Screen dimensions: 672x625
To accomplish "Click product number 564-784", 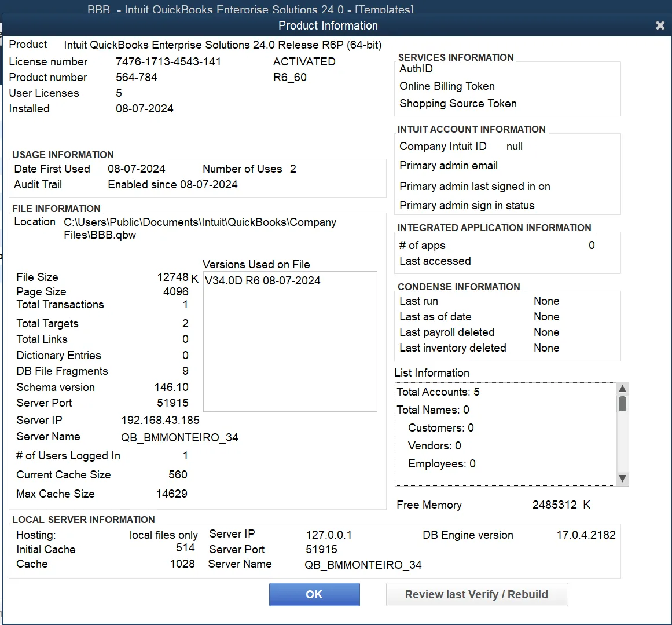I will (136, 77).
